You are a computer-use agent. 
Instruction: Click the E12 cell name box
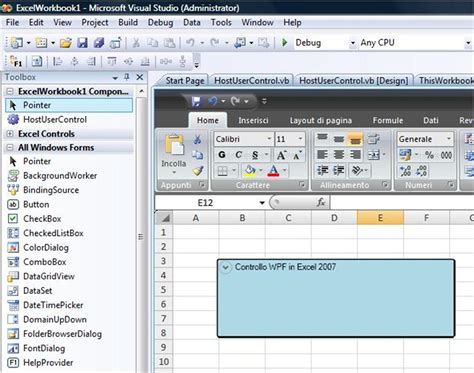[212, 202]
